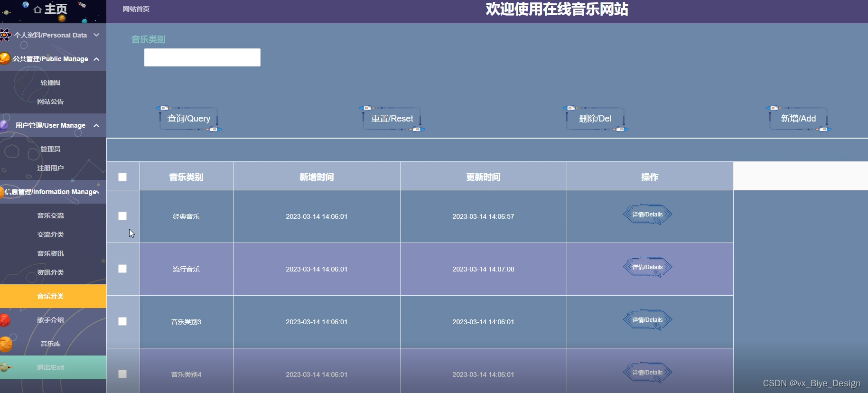
Task: Click the 查询/Query button
Action: tap(189, 119)
